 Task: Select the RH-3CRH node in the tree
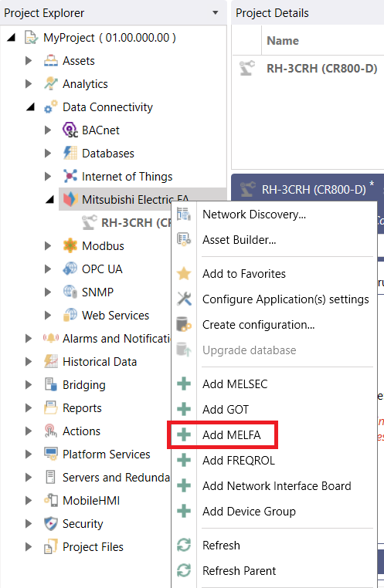tap(136, 223)
